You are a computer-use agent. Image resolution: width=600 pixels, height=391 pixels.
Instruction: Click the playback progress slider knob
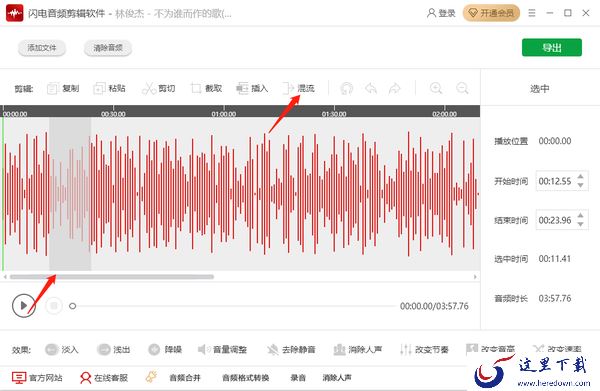point(72,306)
